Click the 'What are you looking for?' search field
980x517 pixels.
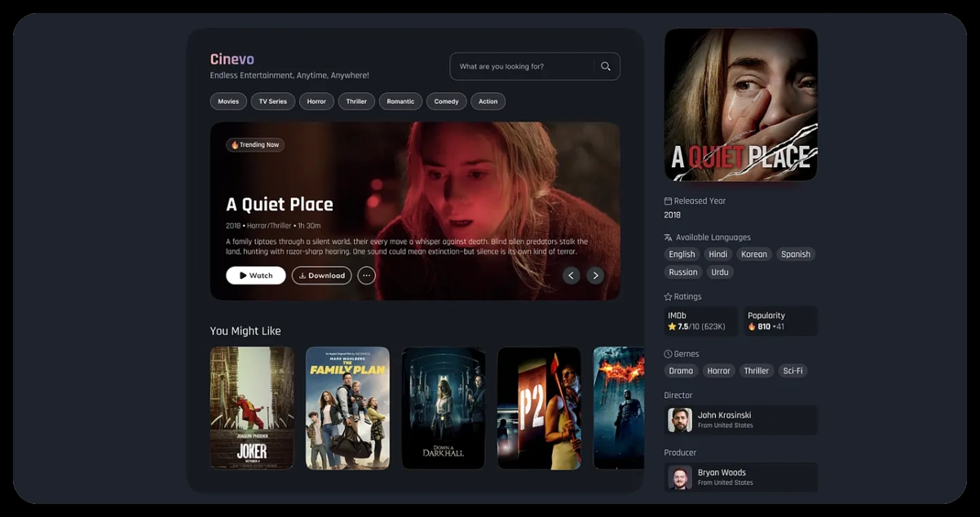click(x=522, y=67)
